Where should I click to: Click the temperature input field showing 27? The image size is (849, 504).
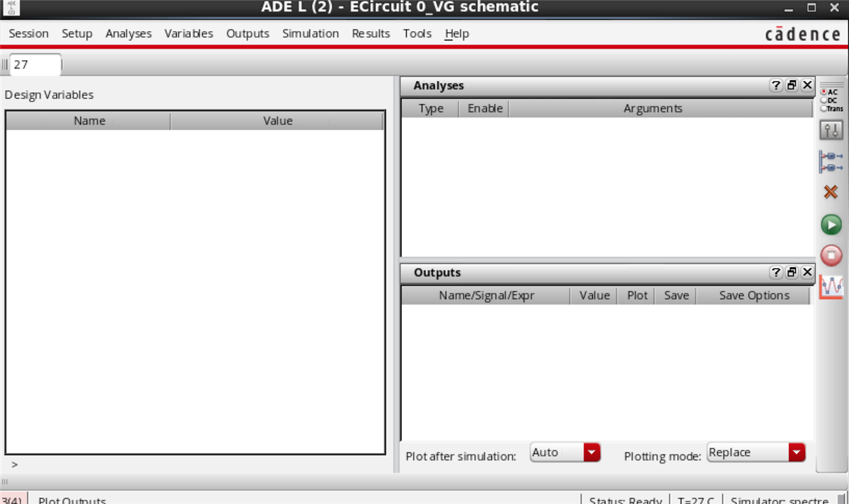pos(35,64)
